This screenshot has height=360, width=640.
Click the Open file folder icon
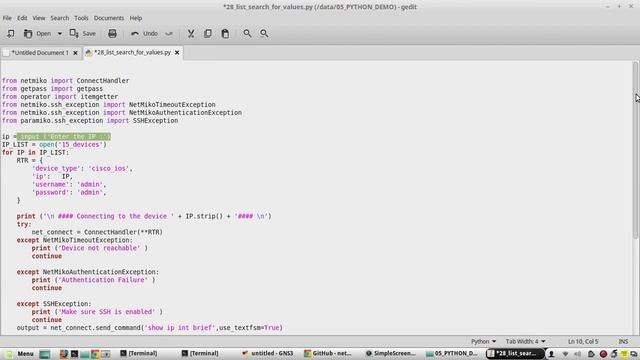28,33
